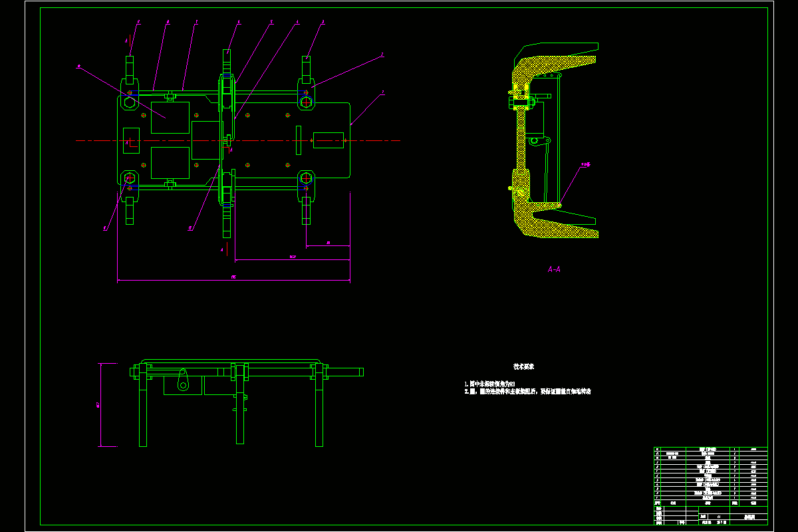Viewport: 798px width, 532px height.
Task: Click the small rectangular slot at the plan view's right end
Action: pyautogui.click(x=328, y=141)
